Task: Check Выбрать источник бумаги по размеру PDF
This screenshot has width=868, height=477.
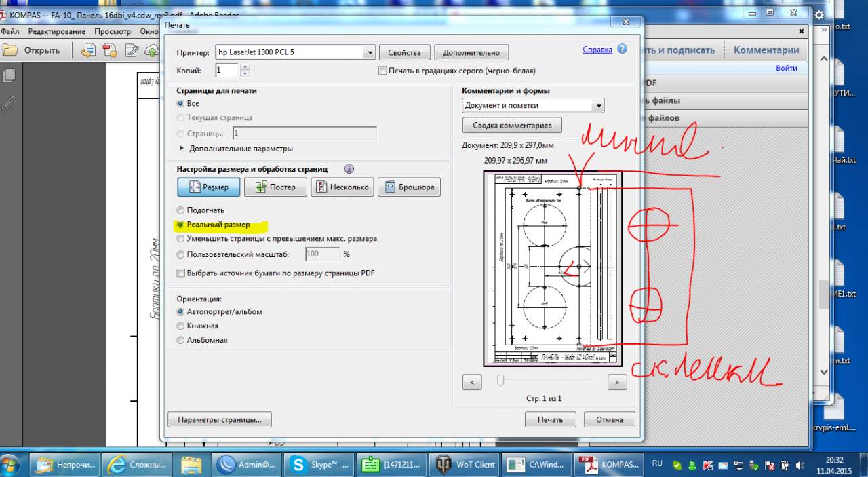Action: [x=180, y=273]
